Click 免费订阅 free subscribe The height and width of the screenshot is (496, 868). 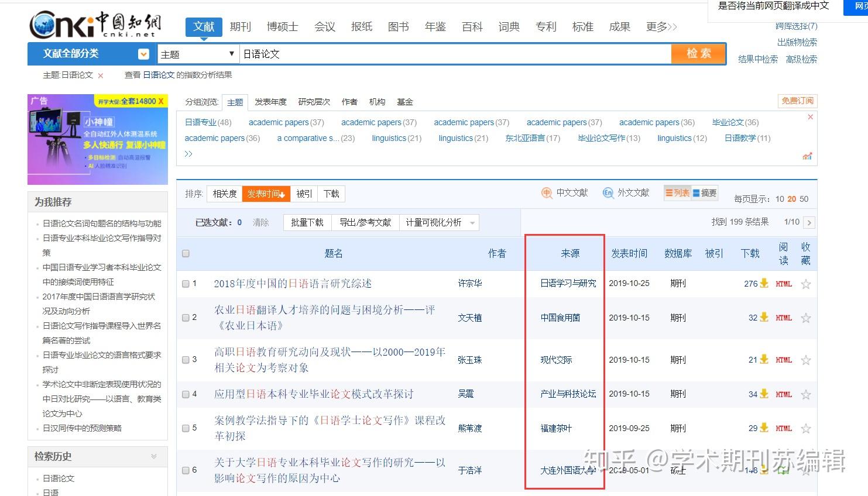[797, 101]
